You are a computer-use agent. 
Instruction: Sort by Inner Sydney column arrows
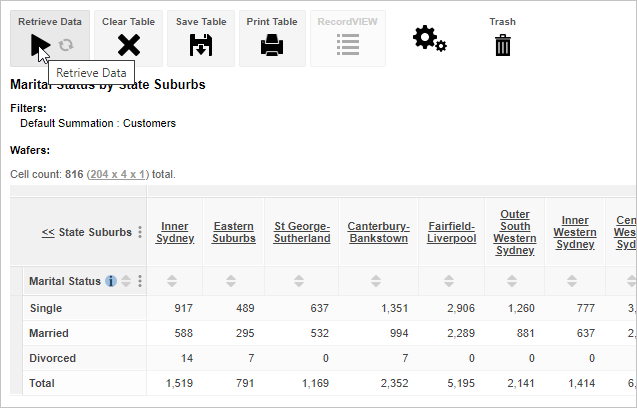pos(174,281)
